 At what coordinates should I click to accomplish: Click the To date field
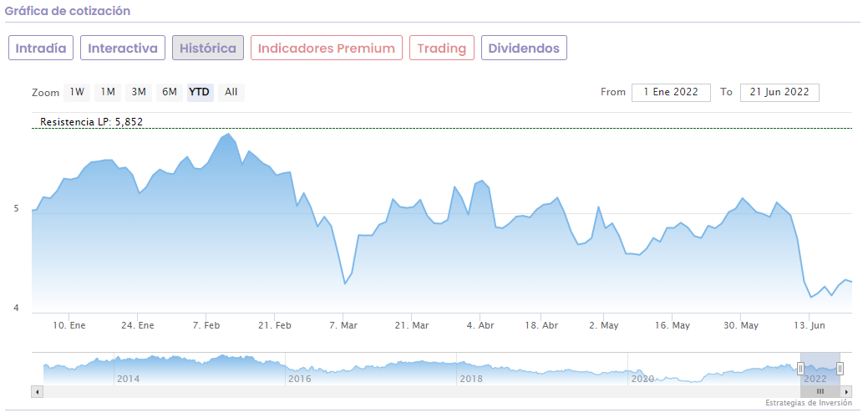click(x=779, y=92)
